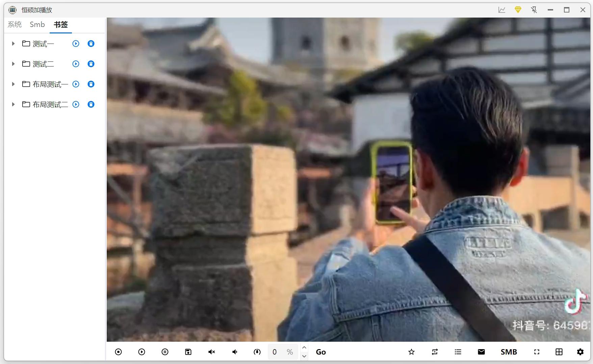Switch to the 系统 tab
Screen dimensions: 593x364
[x=15, y=25]
